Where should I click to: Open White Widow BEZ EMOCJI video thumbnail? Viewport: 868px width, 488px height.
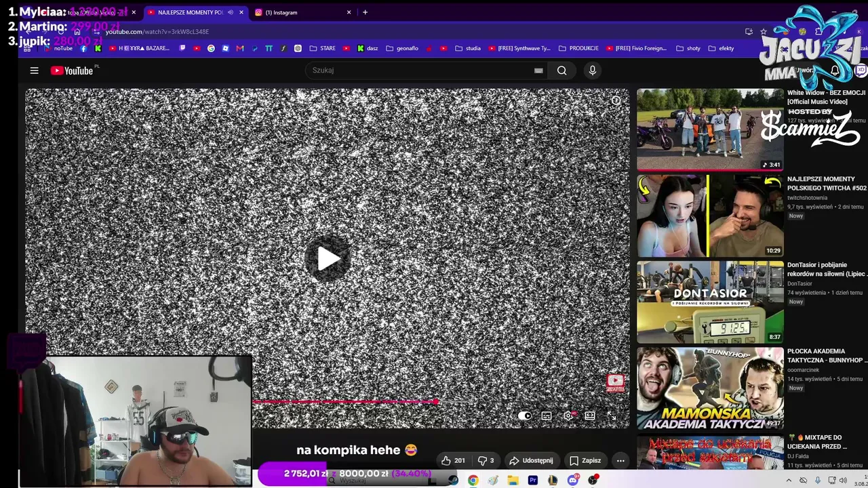coord(710,129)
